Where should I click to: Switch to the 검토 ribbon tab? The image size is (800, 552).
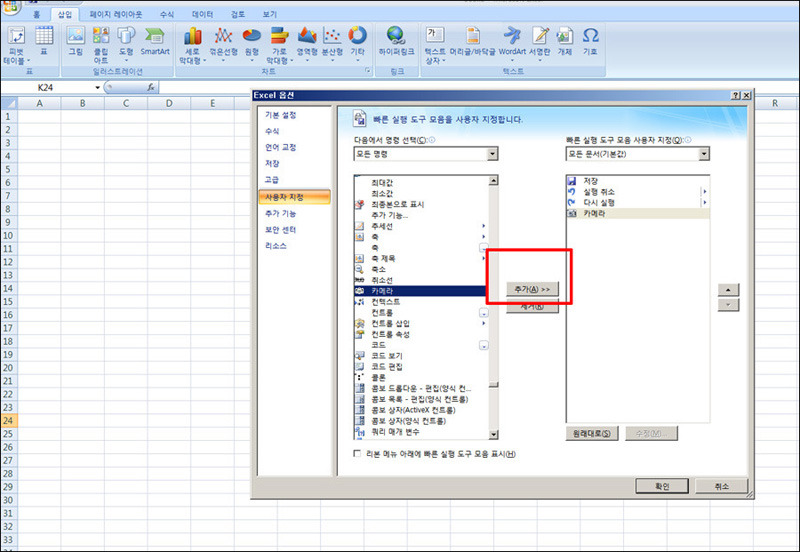point(237,14)
